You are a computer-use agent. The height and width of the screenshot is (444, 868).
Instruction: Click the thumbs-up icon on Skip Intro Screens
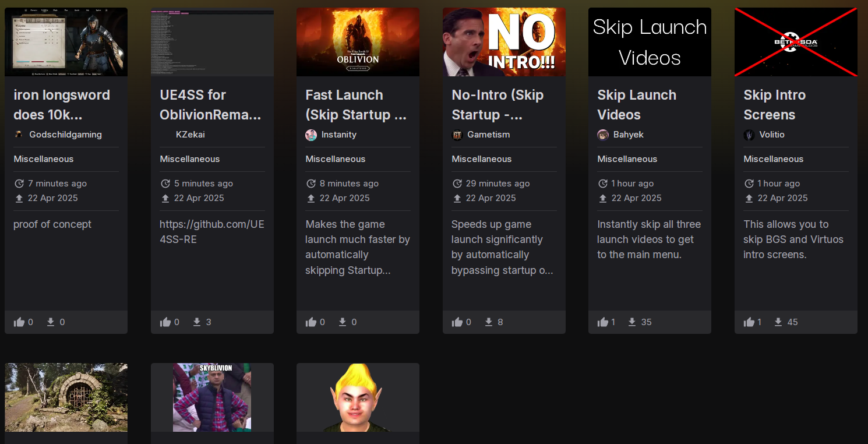[749, 322]
